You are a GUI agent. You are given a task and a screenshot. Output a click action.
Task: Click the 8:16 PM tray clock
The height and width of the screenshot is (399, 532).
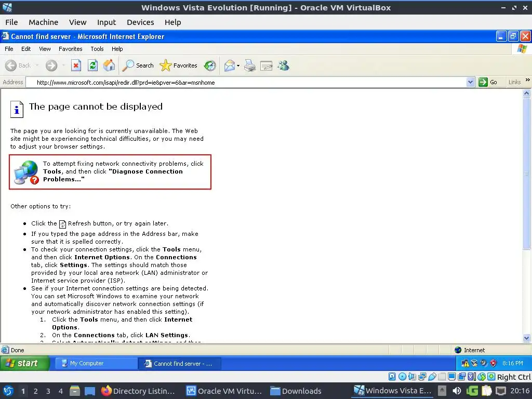click(x=513, y=363)
